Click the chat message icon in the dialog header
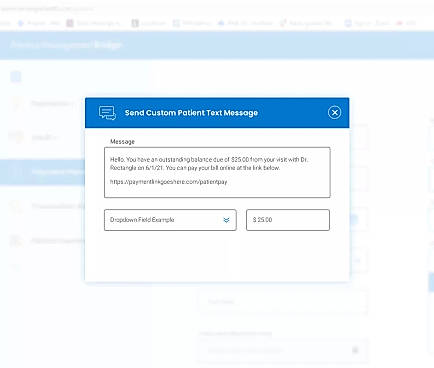 [x=107, y=113]
